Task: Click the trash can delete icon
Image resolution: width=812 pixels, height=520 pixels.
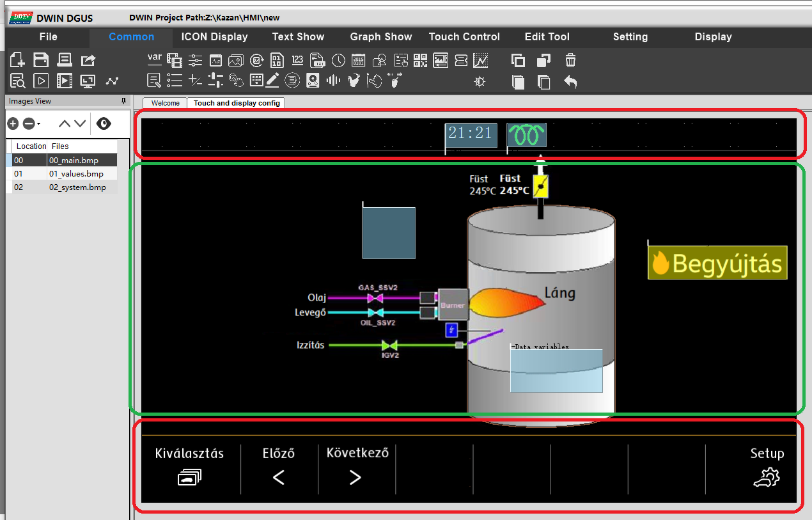Action: coord(570,60)
